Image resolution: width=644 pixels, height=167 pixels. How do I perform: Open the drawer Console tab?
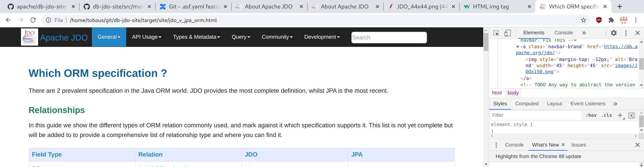coord(514,145)
